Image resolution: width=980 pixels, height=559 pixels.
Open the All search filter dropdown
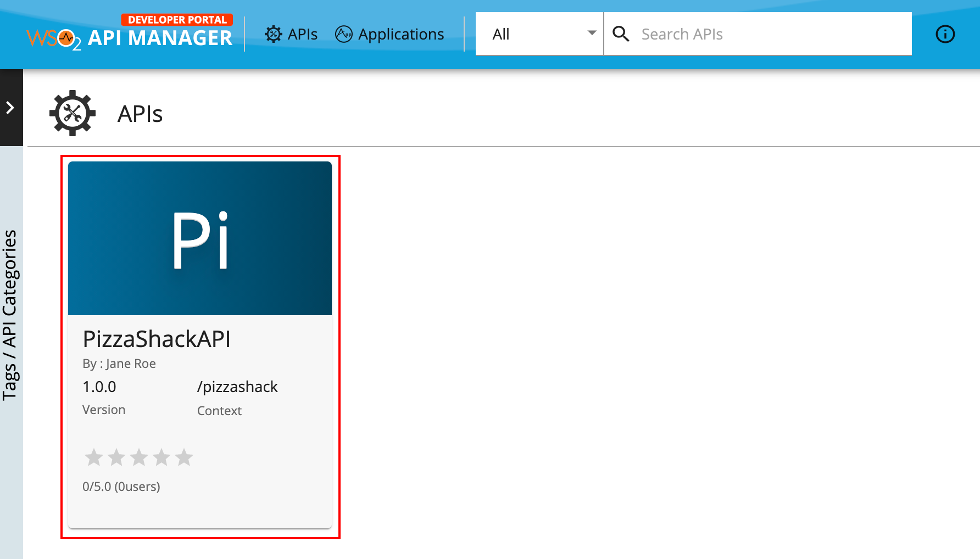coord(539,34)
